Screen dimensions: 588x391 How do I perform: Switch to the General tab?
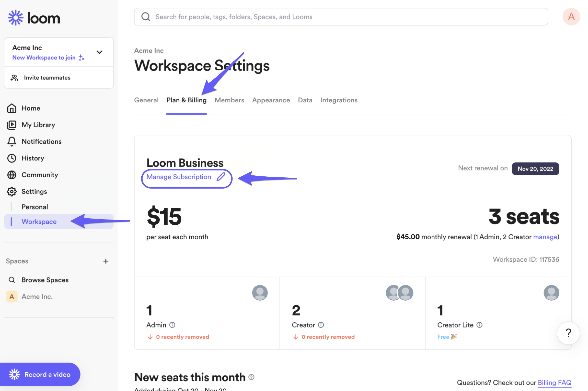click(x=146, y=100)
